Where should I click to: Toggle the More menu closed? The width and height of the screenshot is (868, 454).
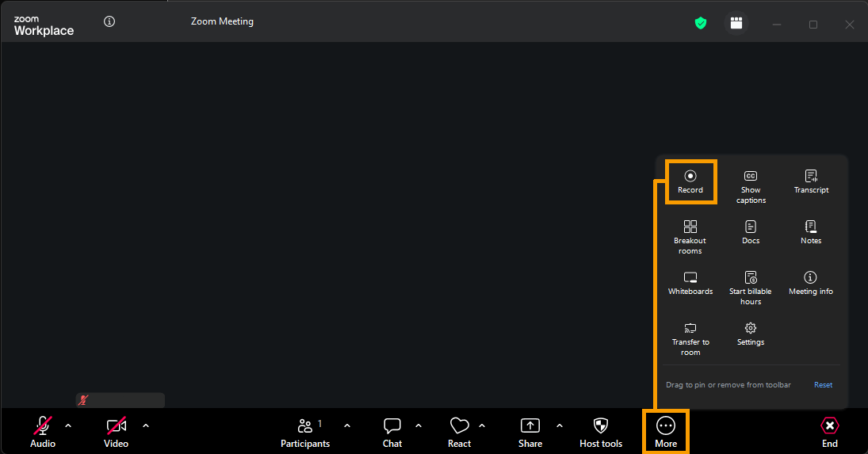click(x=666, y=432)
